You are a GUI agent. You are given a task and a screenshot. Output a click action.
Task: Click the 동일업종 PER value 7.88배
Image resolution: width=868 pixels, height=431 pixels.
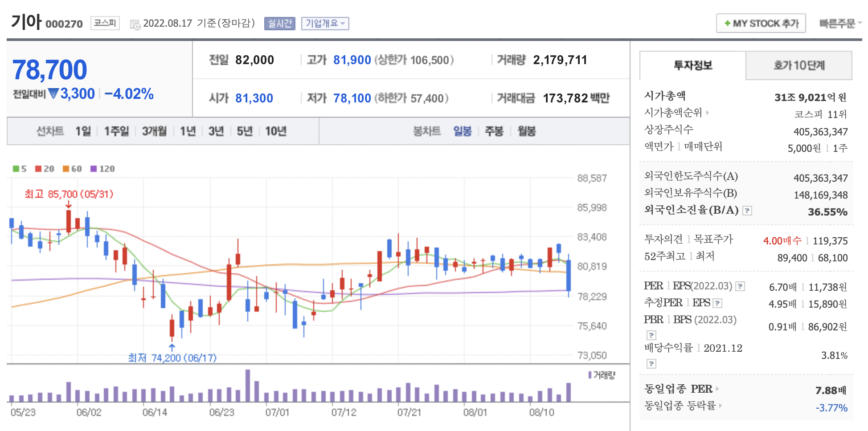[x=831, y=390]
